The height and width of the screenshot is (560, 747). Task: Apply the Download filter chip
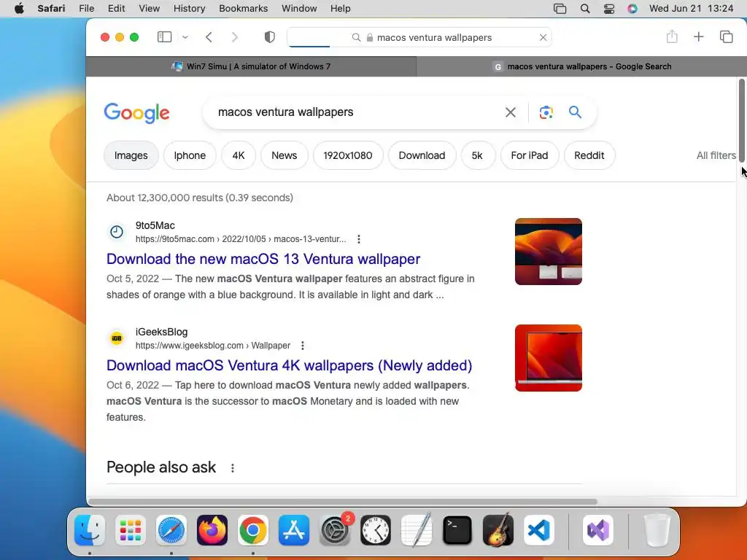pyautogui.click(x=422, y=155)
